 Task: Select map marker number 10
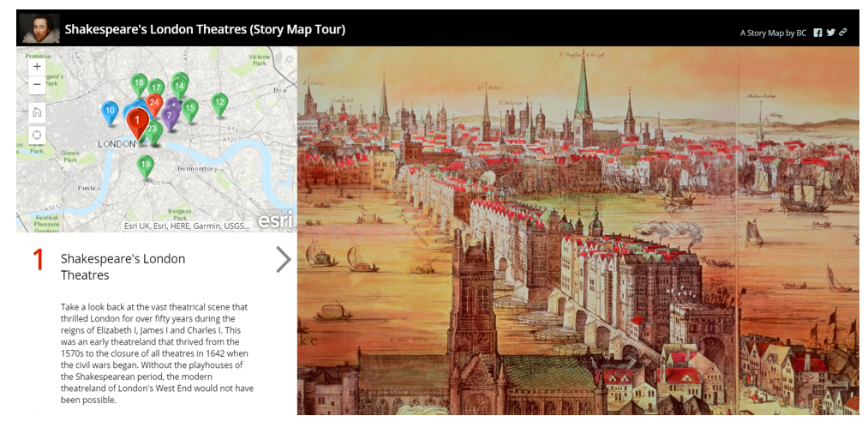(x=111, y=111)
